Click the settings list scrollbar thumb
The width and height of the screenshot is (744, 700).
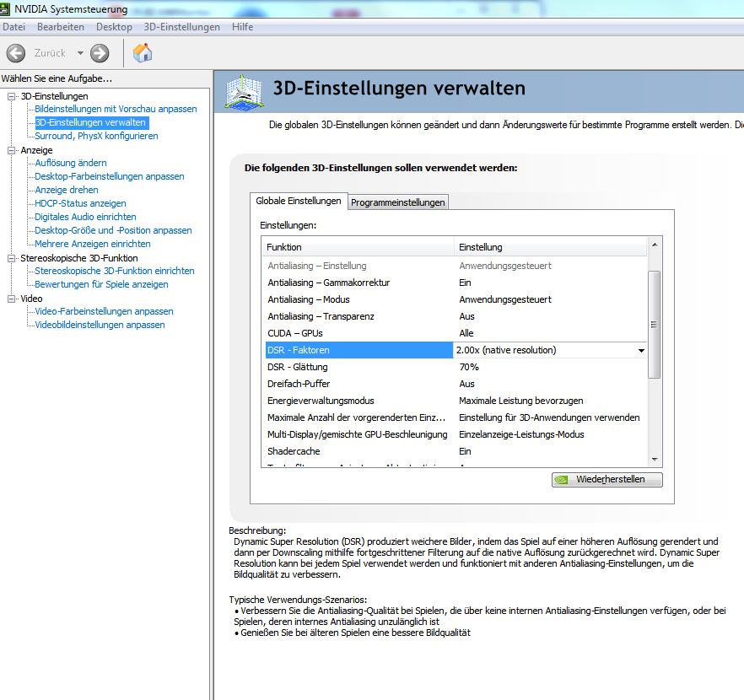655,325
